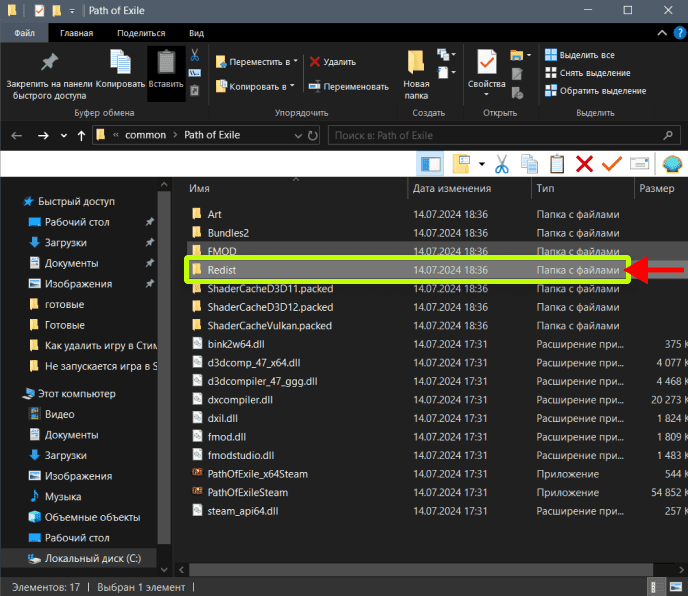Screen dimensions: 688x596
Task: Click Удалить button in ribbon
Action: (x=333, y=62)
